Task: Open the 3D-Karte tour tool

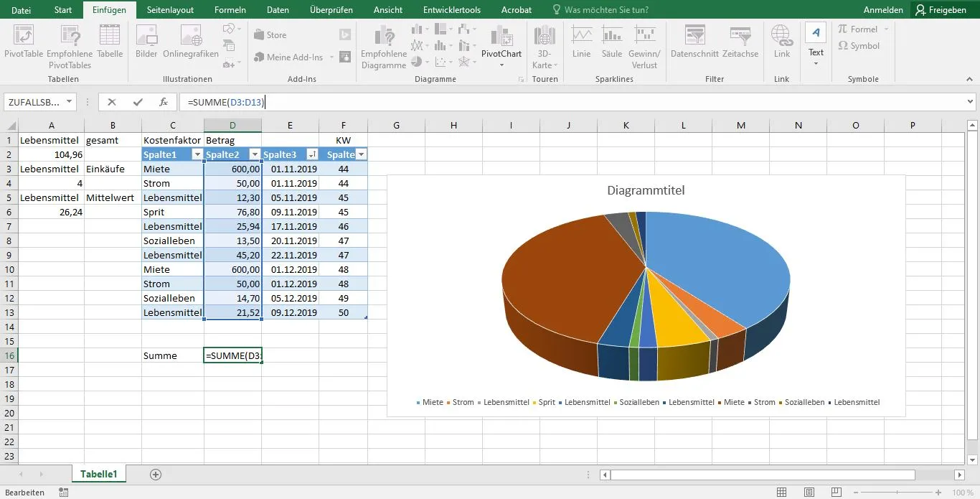Action: (x=544, y=43)
